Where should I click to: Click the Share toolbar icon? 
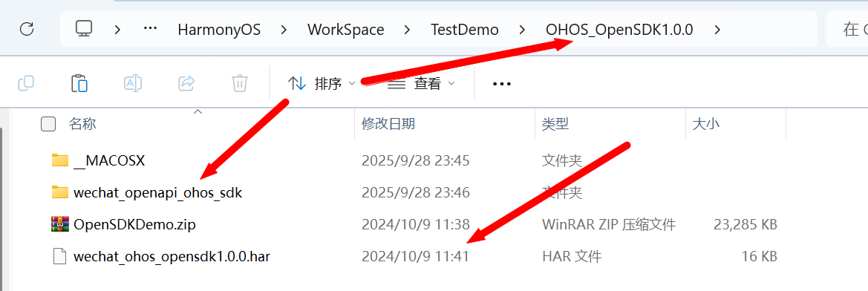186,84
